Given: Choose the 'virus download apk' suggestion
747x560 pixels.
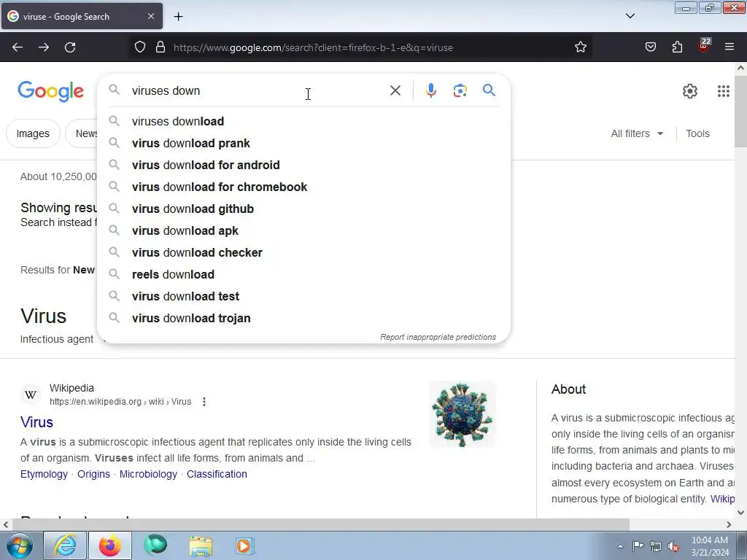Looking at the screenshot, I should tap(304, 231).
